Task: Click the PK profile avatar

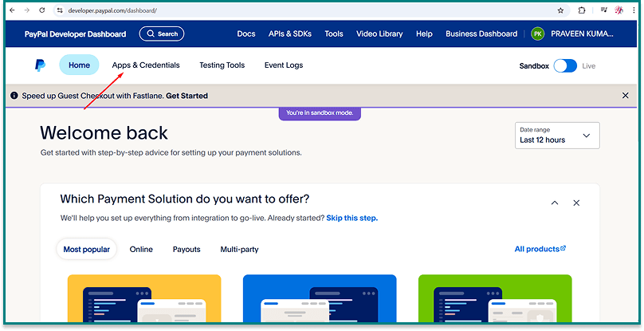Action: pos(538,33)
